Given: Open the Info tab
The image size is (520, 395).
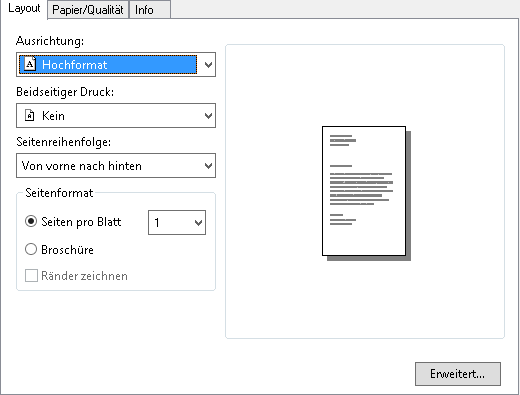Looking at the screenshot, I should pos(150,10).
